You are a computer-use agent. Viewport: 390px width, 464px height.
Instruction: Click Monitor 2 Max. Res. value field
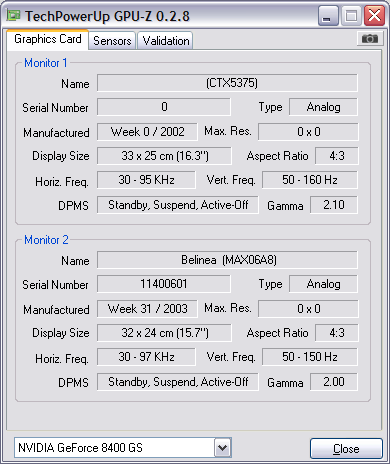coord(308,309)
